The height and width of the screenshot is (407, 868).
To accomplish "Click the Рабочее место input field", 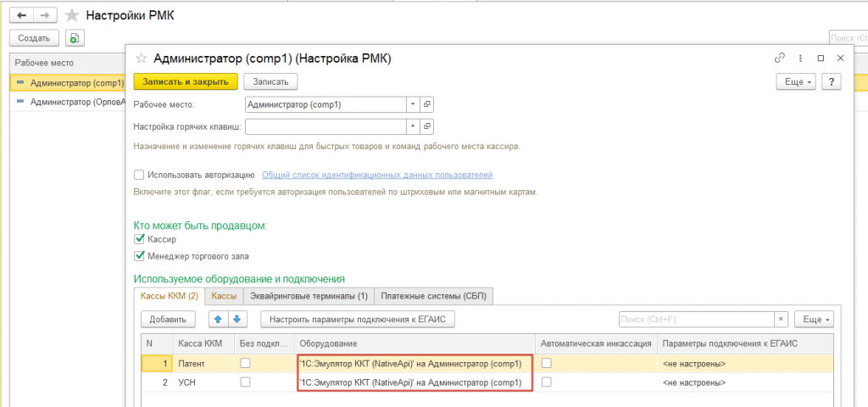I will 326,103.
